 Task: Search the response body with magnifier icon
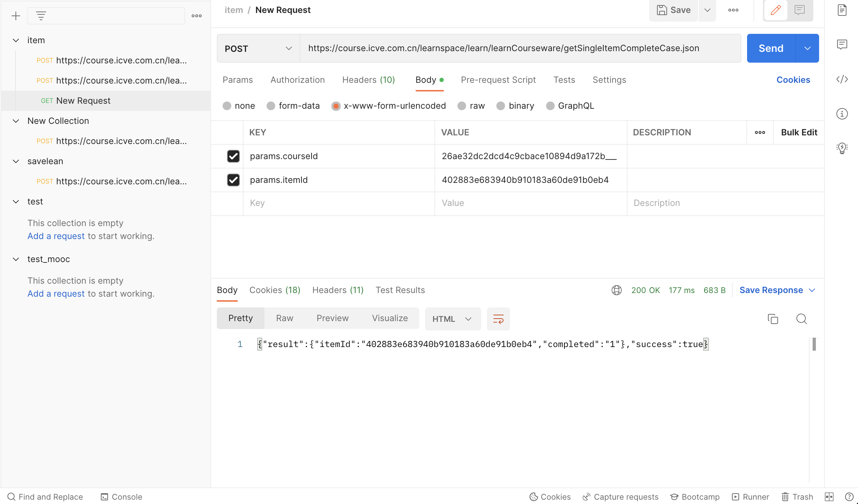(801, 319)
